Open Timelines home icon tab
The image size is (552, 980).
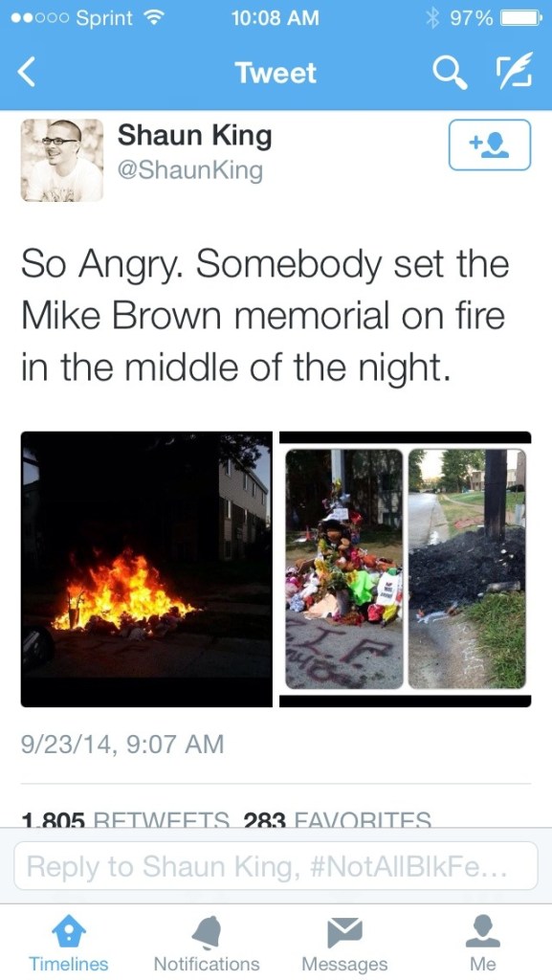point(68,945)
